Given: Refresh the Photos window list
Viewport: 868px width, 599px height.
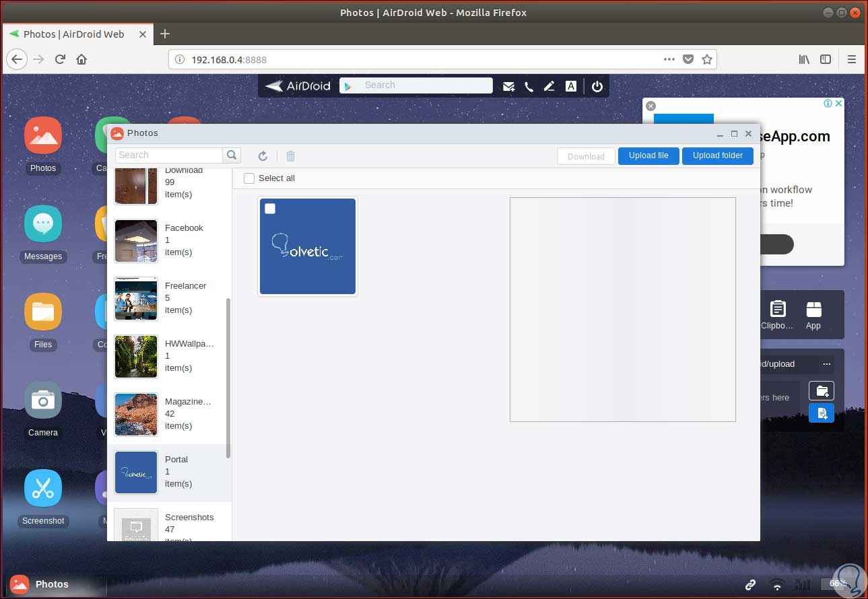Looking at the screenshot, I should click(263, 156).
